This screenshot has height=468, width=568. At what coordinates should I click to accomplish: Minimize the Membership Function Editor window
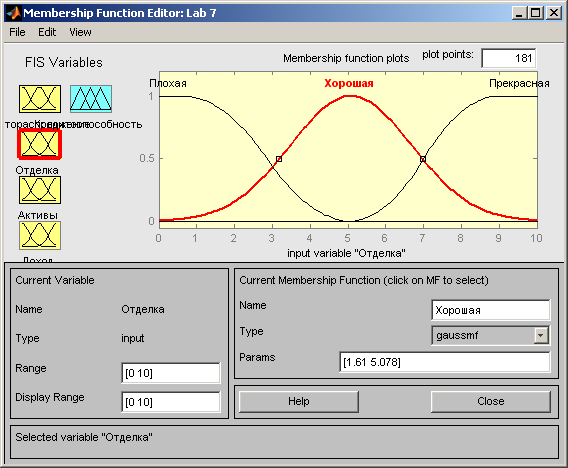coord(519,13)
